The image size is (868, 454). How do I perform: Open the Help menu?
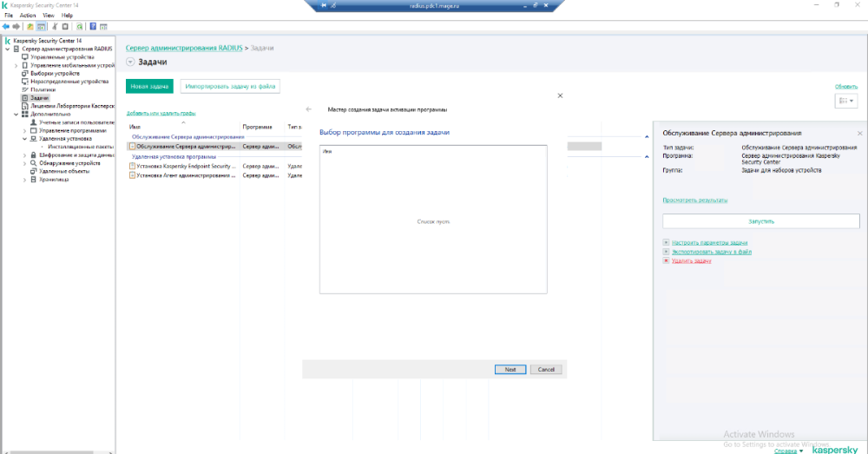(x=67, y=16)
